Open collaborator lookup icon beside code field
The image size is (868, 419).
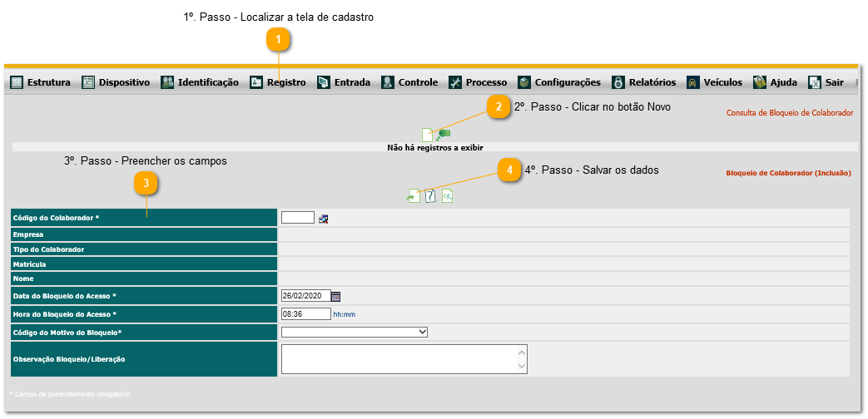(324, 219)
